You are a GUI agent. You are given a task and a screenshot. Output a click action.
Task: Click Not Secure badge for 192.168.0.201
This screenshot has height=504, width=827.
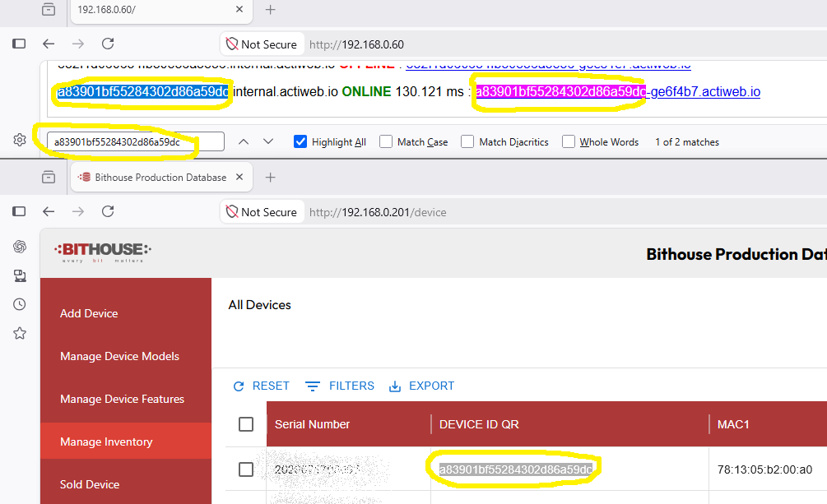pyautogui.click(x=263, y=212)
